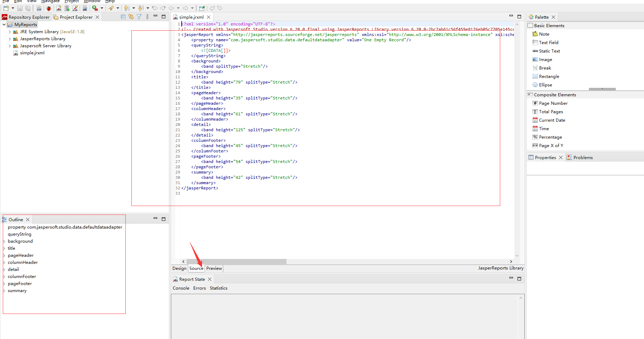Click the editor horizontal scrollbar thumb
Screen dimensions: 644x339
(236, 261)
